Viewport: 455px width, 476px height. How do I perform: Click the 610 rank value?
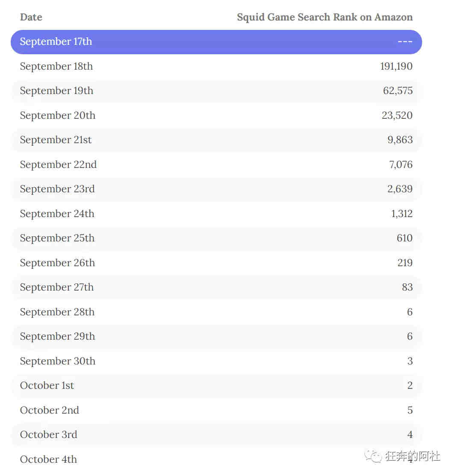(404, 238)
